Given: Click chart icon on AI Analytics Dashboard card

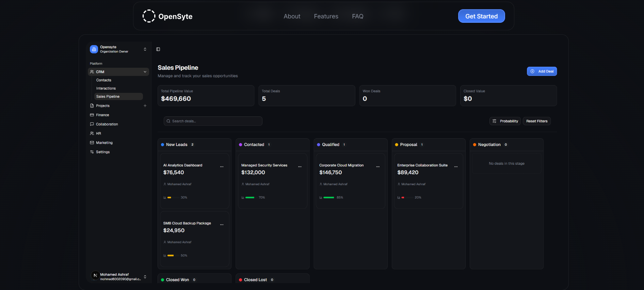Looking at the screenshot, I should tap(165, 197).
